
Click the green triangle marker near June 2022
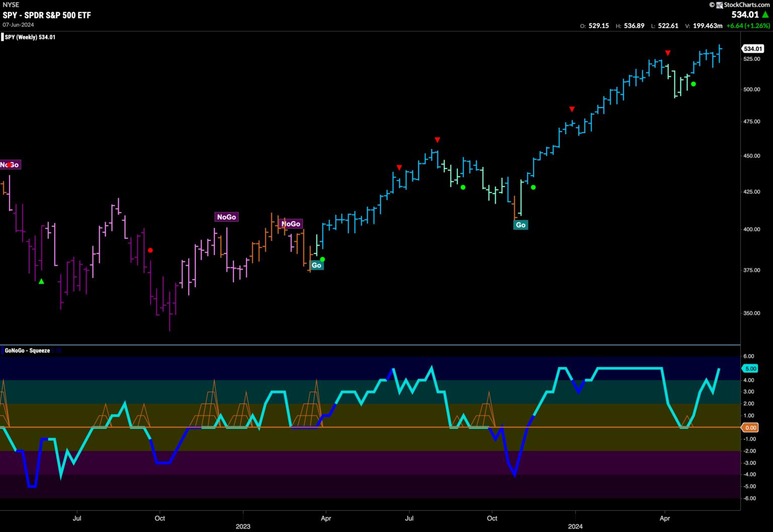[41, 282]
